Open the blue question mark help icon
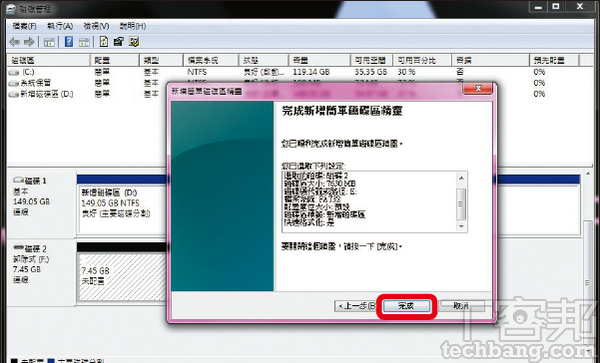Image resolution: width=600 pixels, height=363 pixels. [69, 42]
